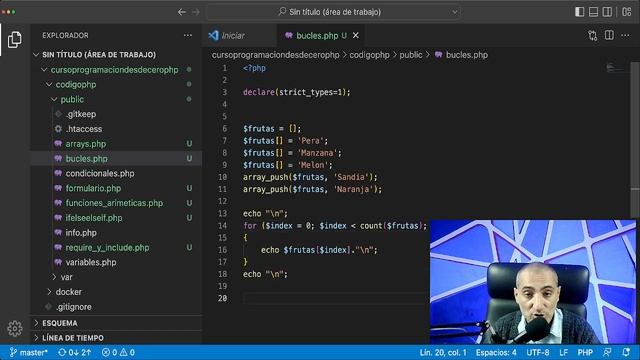640x360 pixels.
Task: Open info.php file
Action: pyautogui.click(x=81, y=233)
